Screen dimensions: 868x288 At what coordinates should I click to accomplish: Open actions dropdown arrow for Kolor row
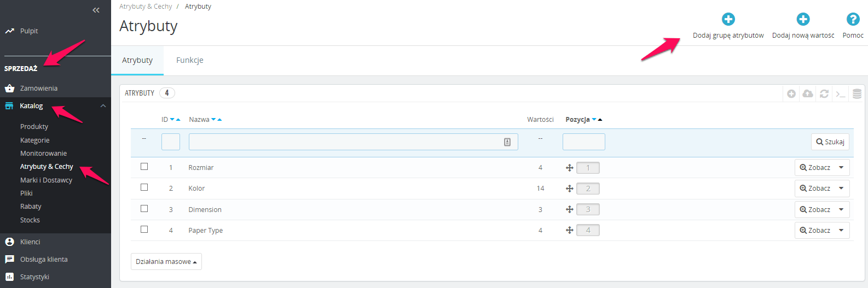click(841, 189)
